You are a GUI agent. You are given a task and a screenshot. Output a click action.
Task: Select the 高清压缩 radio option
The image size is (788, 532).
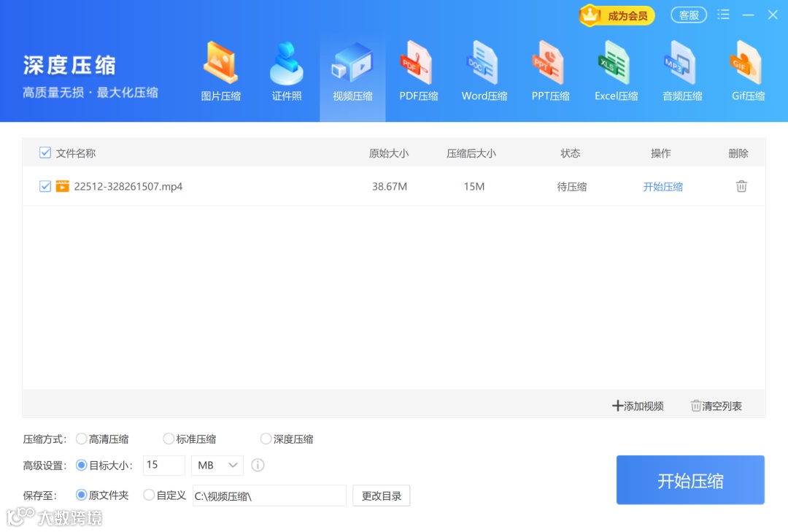pyautogui.click(x=81, y=439)
